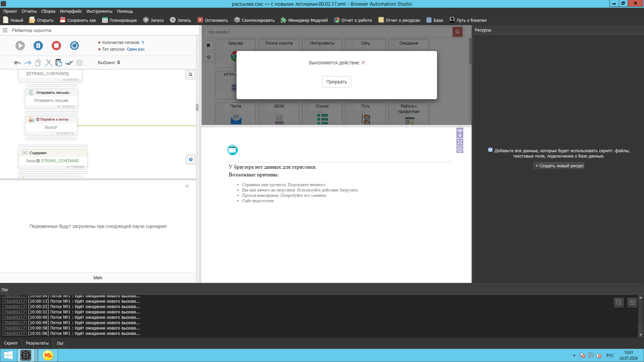Screen dimensions: 644x362
Task: Click the undo arrow in editor toolbar
Action: 17,63
